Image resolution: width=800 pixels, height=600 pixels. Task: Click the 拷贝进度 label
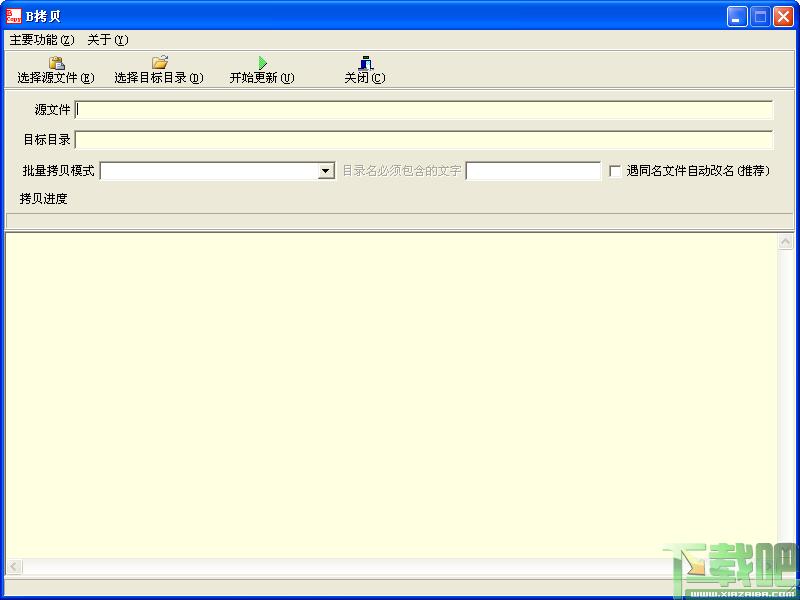click(43, 198)
